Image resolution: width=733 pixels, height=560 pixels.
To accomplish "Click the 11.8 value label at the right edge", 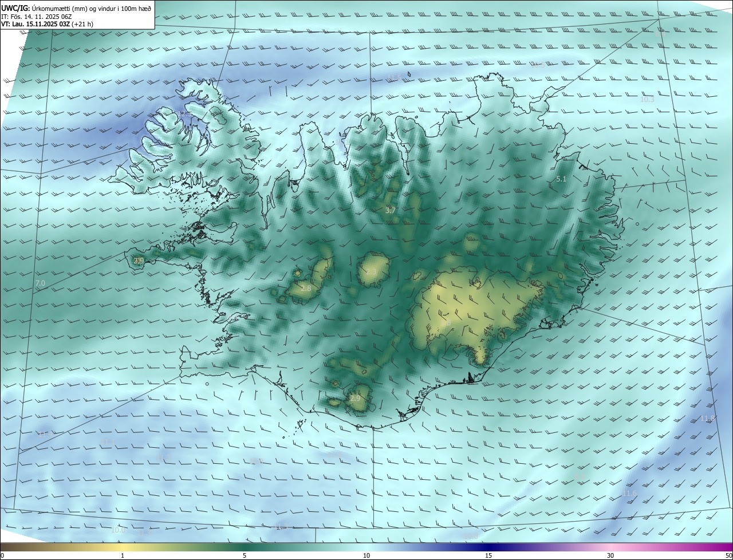I will [708, 418].
